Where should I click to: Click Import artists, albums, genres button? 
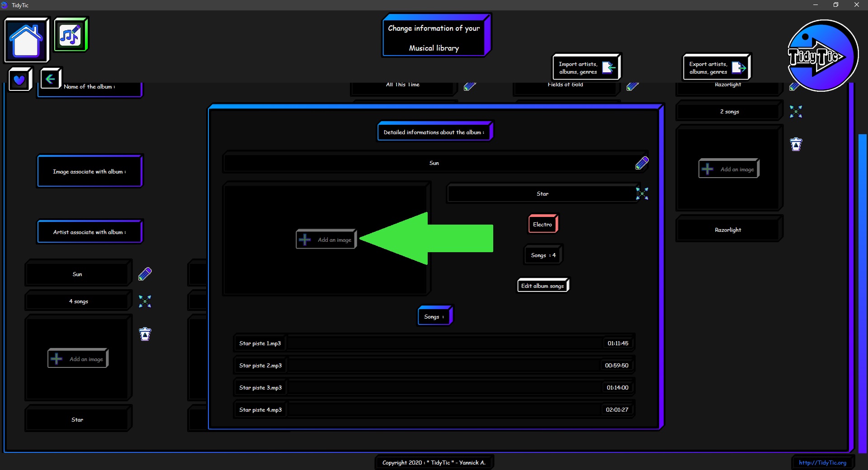pyautogui.click(x=586, y=68)
